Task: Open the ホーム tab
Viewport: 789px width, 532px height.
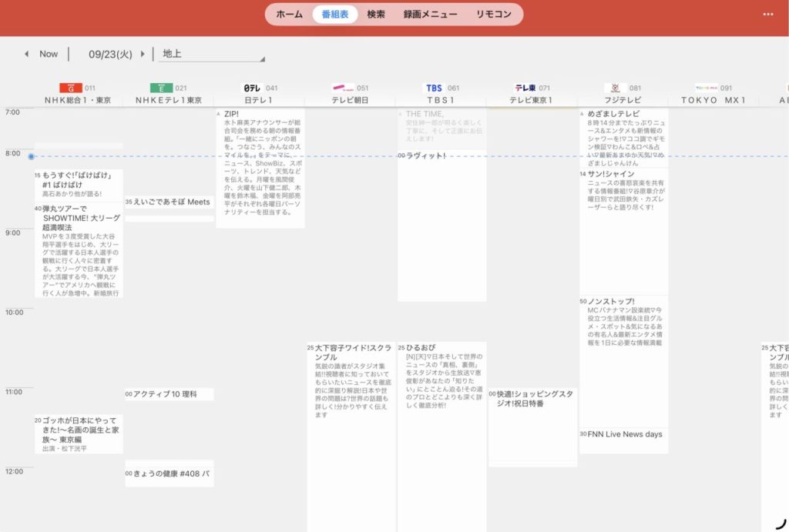Action: [x=290, y=14]
